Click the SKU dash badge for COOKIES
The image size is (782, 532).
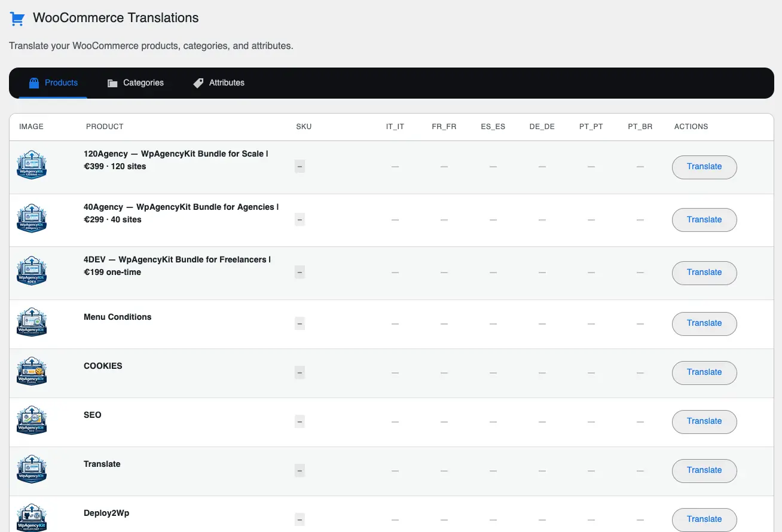[300, 372]
